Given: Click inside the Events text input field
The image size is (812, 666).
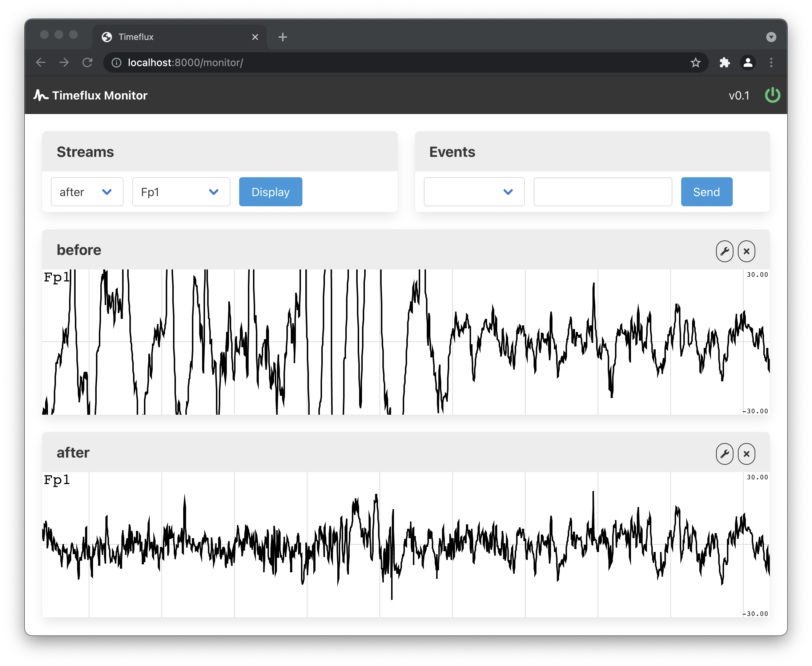Looking at the screenshot, I should coord(602,192).
